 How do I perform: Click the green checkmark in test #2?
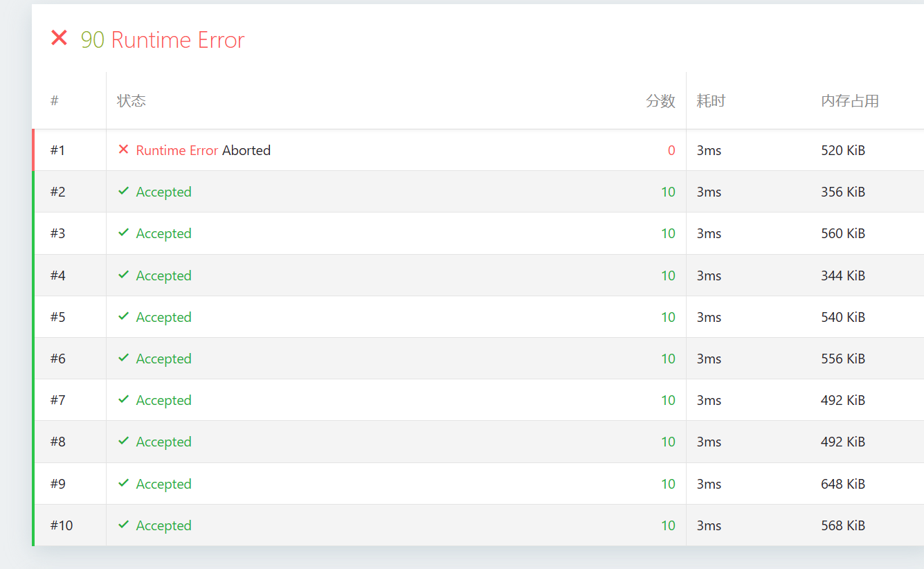[123, 191]
